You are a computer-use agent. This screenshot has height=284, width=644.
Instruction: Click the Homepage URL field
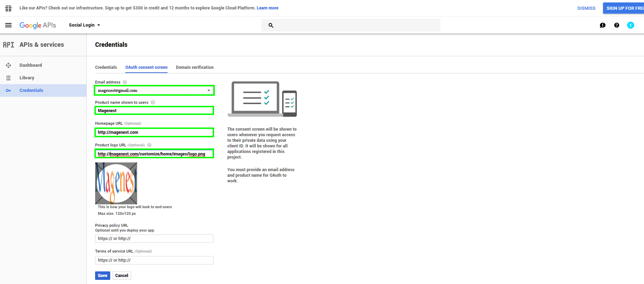pyautogui.click(x=154, y=132)
